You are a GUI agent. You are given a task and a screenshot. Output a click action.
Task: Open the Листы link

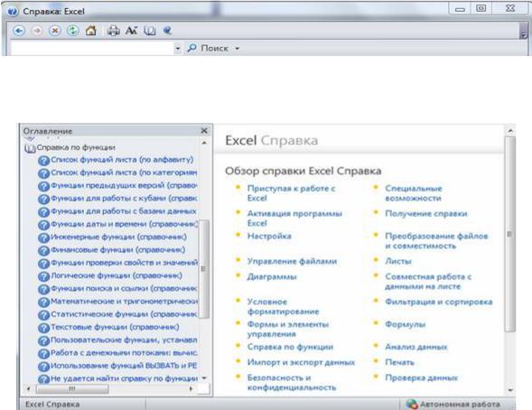(x=398, y=262)
